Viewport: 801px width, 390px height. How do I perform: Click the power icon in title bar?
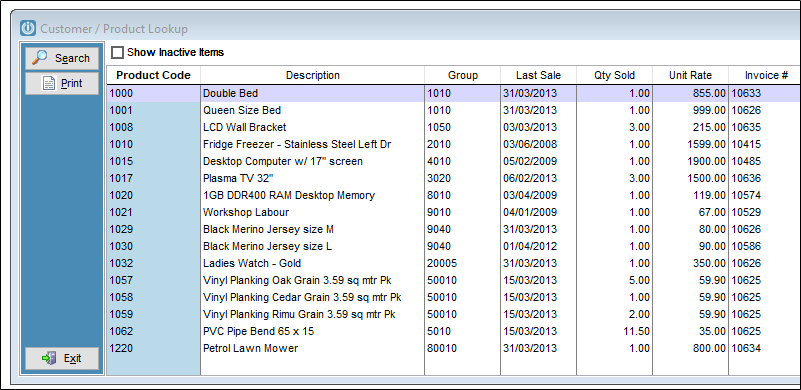coord(28,28)
